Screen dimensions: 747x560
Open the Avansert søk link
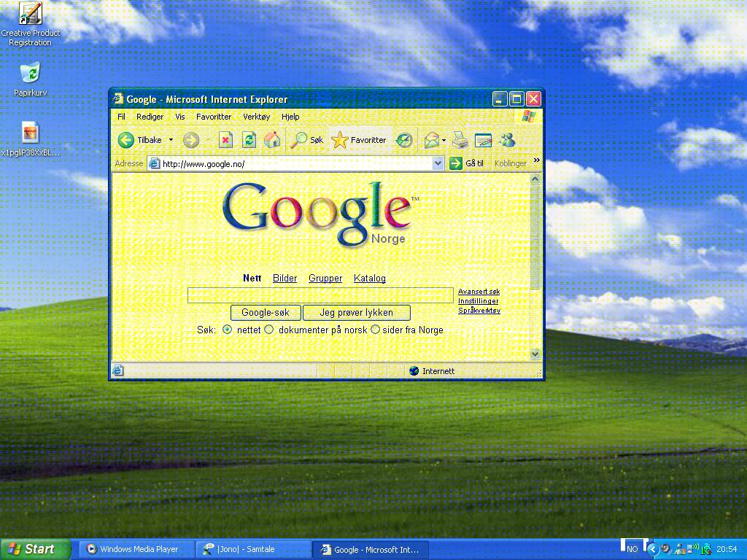point(479,292)
